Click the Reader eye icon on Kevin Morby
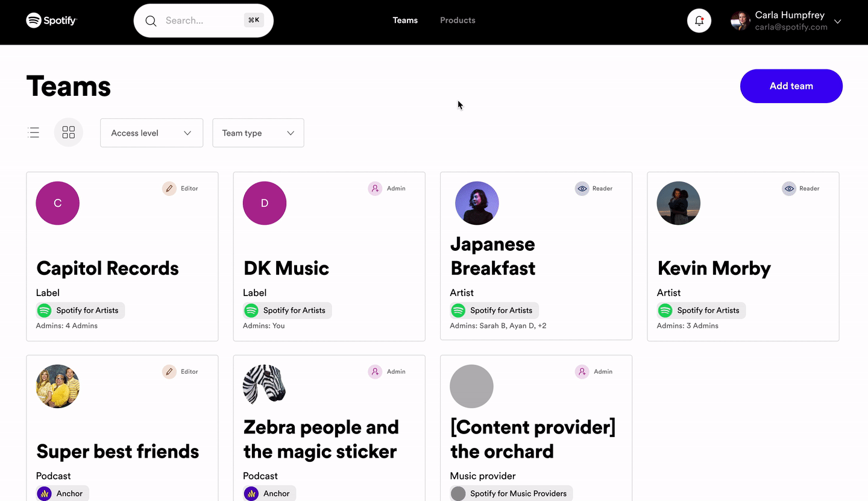The width and height of the screenshot is (868, 501). [788, 189]
